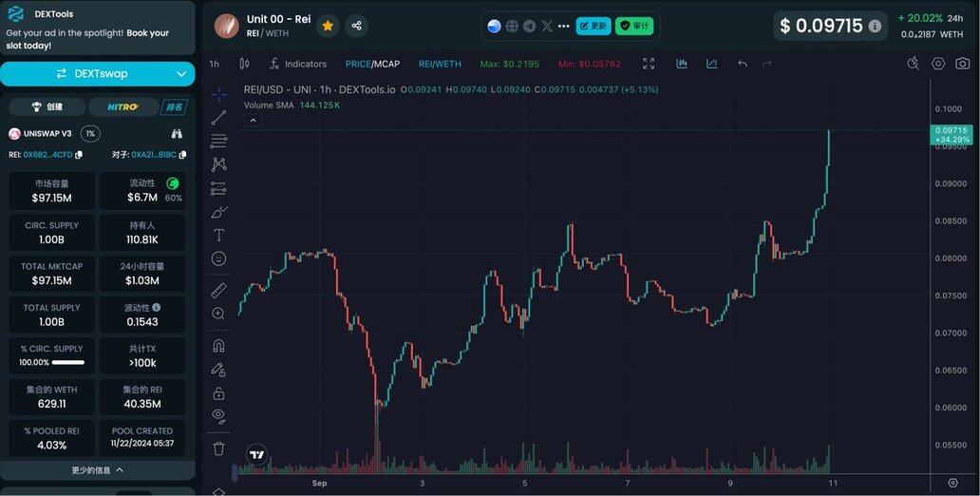This screenshot has width=980, height=496.
Task: Open the emoji sticker tool
Action: tap(218, 258)
